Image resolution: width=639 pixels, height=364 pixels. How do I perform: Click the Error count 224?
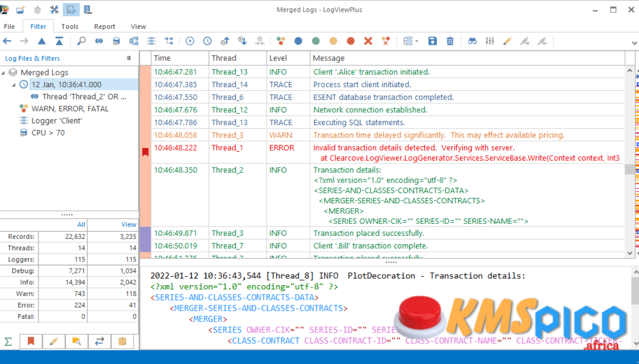click(x=79, y=305)
